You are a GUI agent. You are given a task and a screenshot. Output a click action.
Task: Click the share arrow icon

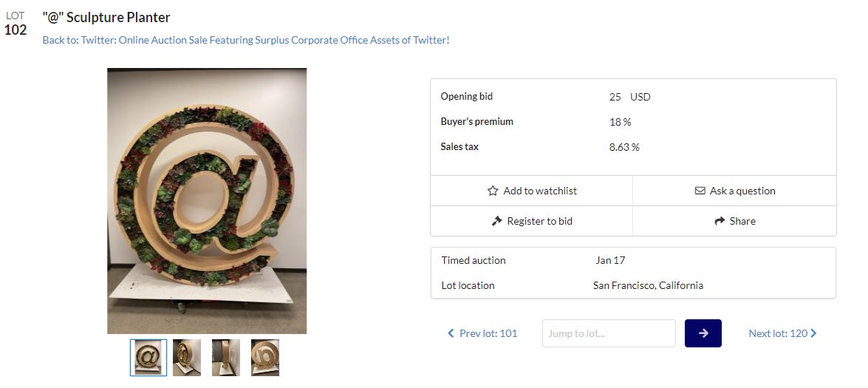point(720,221)
